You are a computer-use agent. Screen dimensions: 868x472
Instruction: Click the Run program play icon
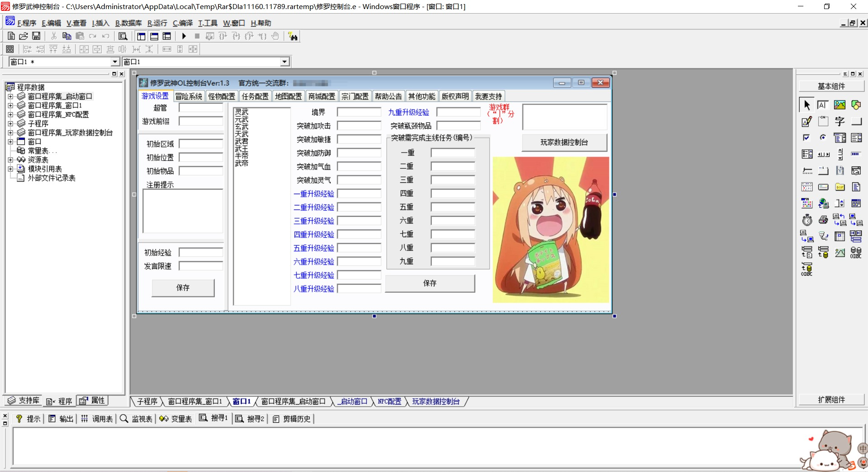(184, 36)
